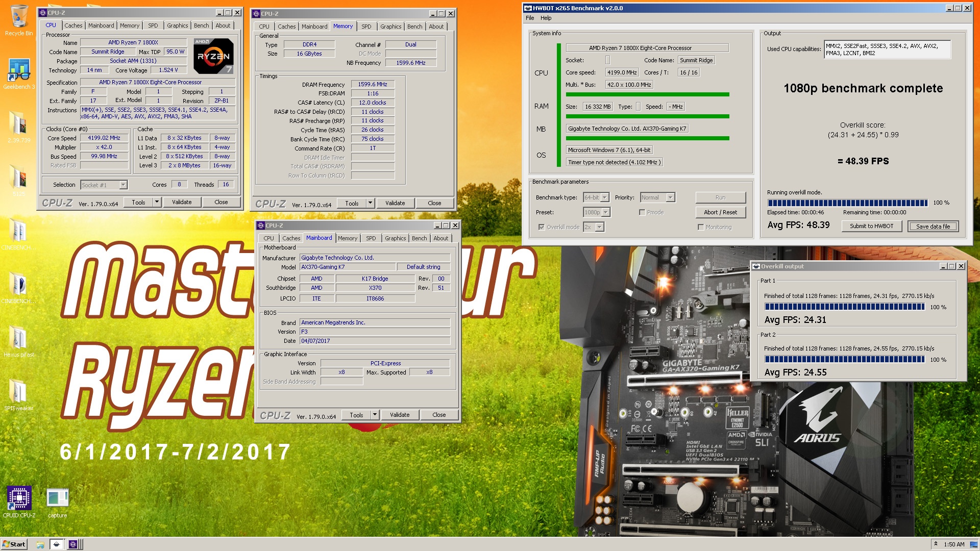
Task: Open Tools dropdown arrow in CPU-Z Mainboard window
Action: coord(375,415)
